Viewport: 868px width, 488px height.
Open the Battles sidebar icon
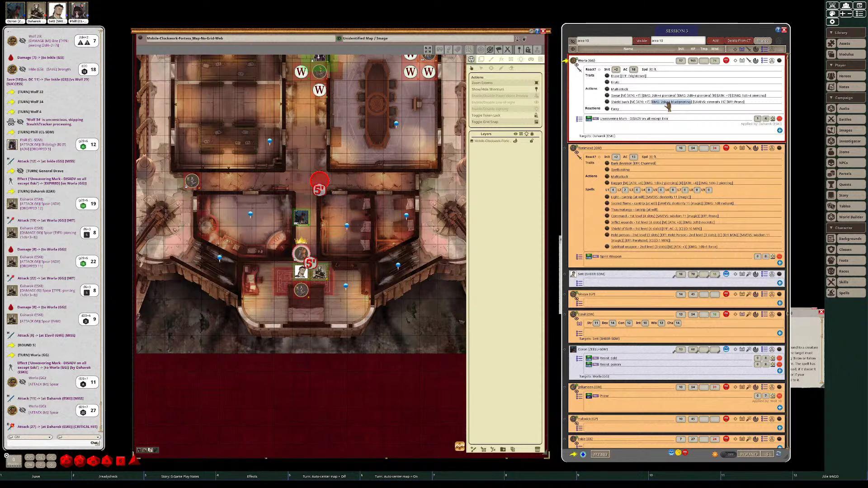click(831, 119)
